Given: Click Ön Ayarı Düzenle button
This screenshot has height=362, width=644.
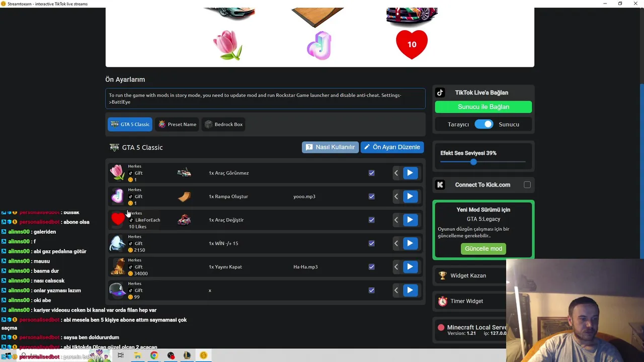Looking at the screenshot, I should pyautogui.click(x=392, y=147).
